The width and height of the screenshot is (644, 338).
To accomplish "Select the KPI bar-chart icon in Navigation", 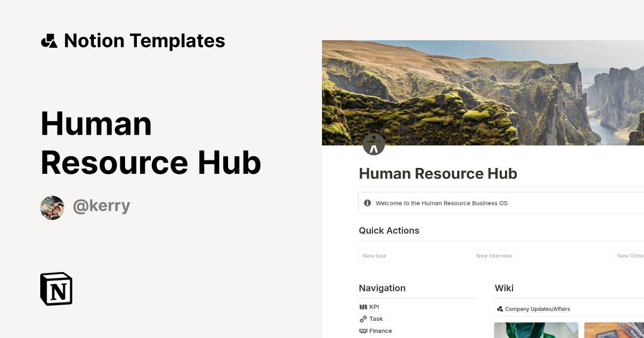I will point(363,306).
